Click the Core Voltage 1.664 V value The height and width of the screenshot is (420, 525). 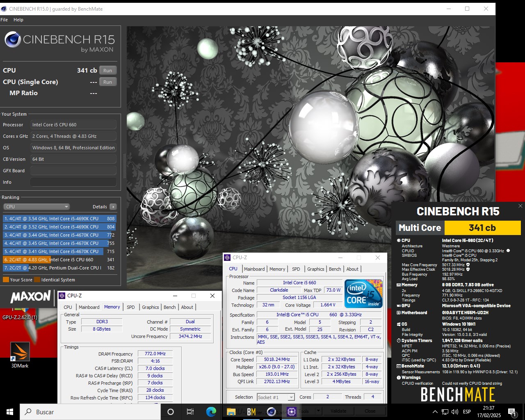(x=328, y=305)
